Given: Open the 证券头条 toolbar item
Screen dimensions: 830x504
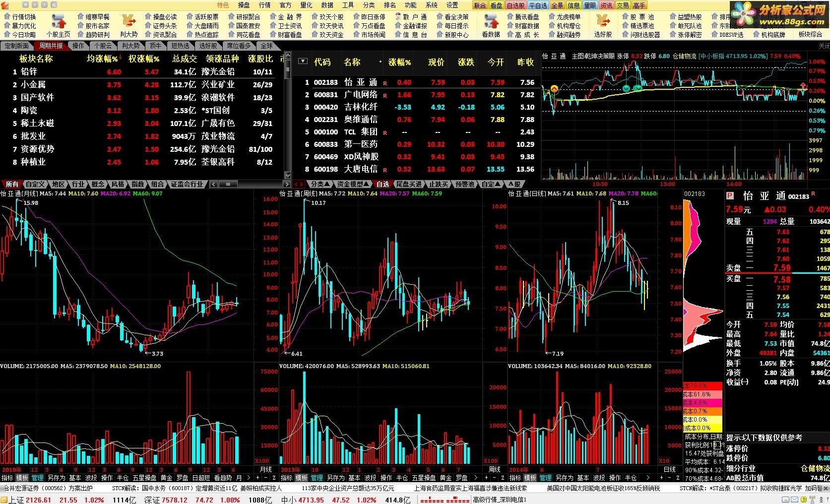Looking at the screenshot, I should [x=160, y=26].
